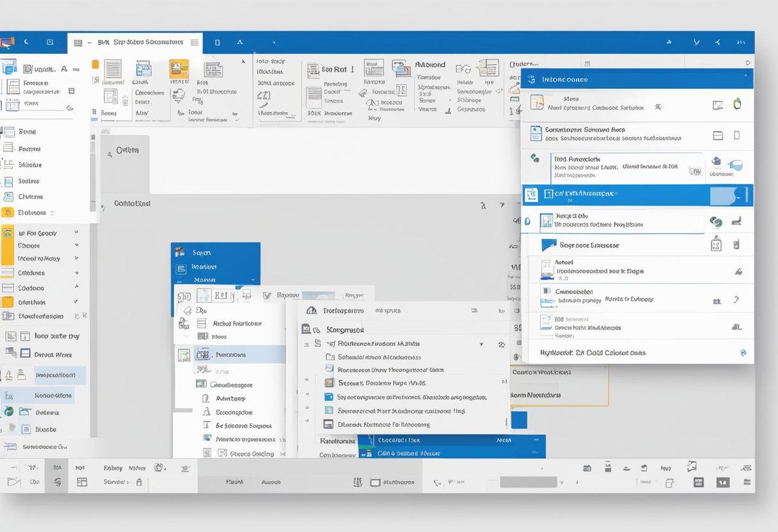778x532 pixels.
Task: Click the flag icon in the top-right toolbar
Action: (x=696, y=42)
